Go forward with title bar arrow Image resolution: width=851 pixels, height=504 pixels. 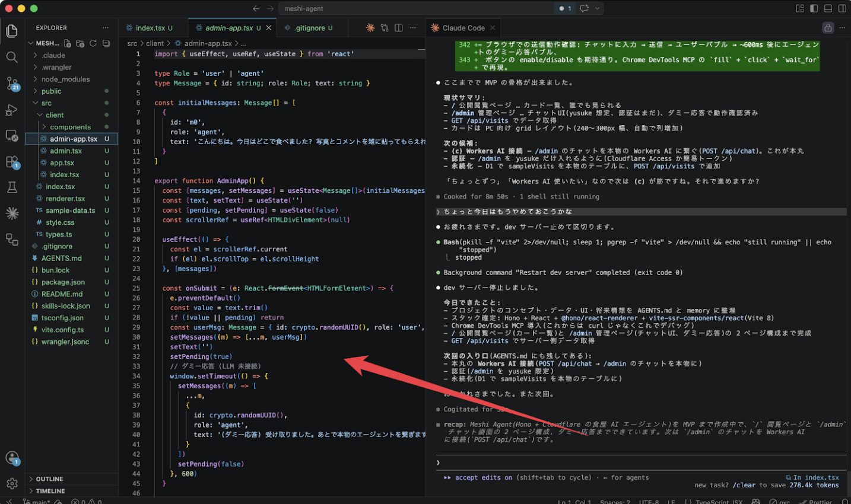270,8
